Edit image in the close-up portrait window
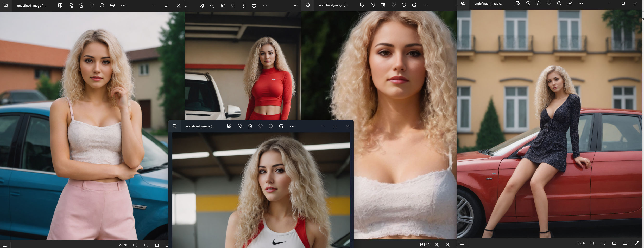 pyautogui.click(x=362, y=5)
